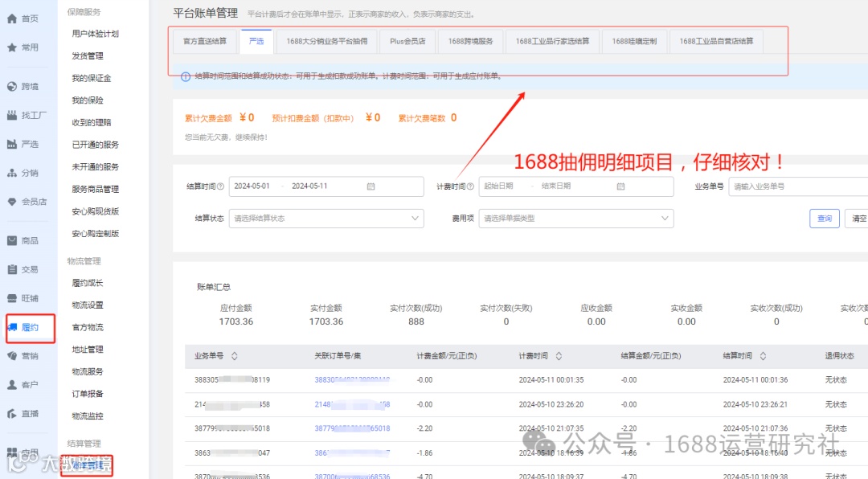This screenshot has width=868, height=479.
Task: Open 我的保险 menu item
Action: click(88, 100)
